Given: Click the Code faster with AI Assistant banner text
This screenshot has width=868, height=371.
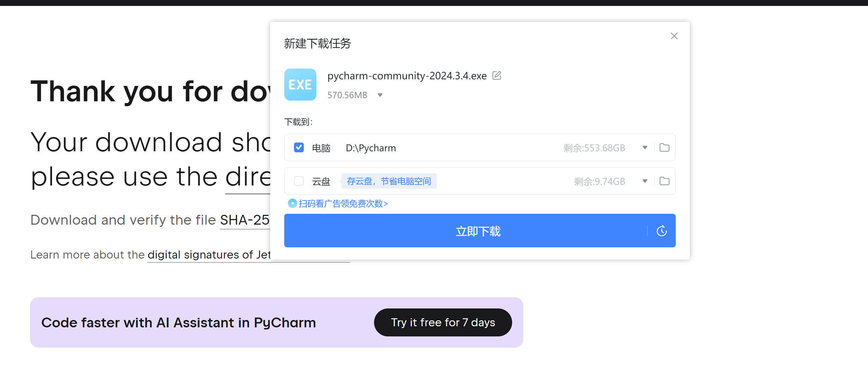Looking at the screenshot, I should [179, 322].
